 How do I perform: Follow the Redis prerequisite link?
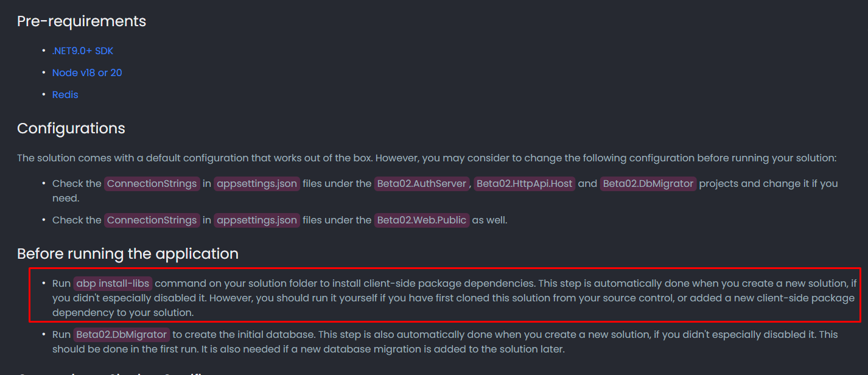tap(65, 95)
